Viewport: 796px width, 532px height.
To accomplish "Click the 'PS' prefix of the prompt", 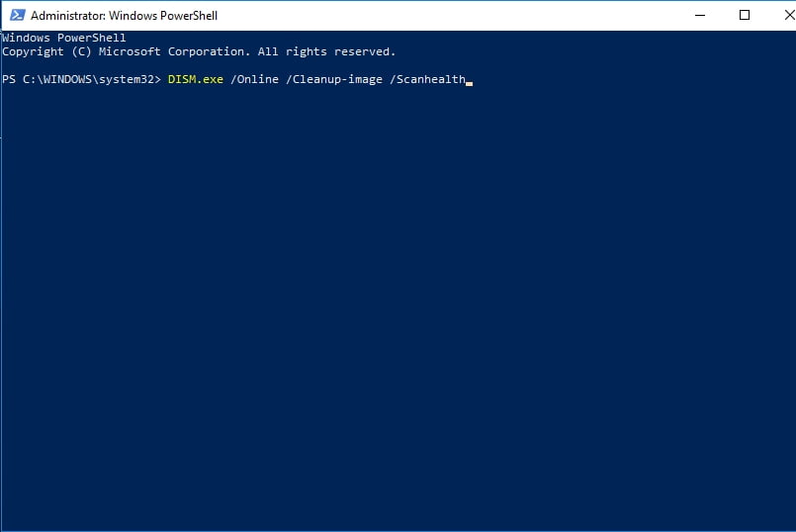I will click(x=9, y=79).
